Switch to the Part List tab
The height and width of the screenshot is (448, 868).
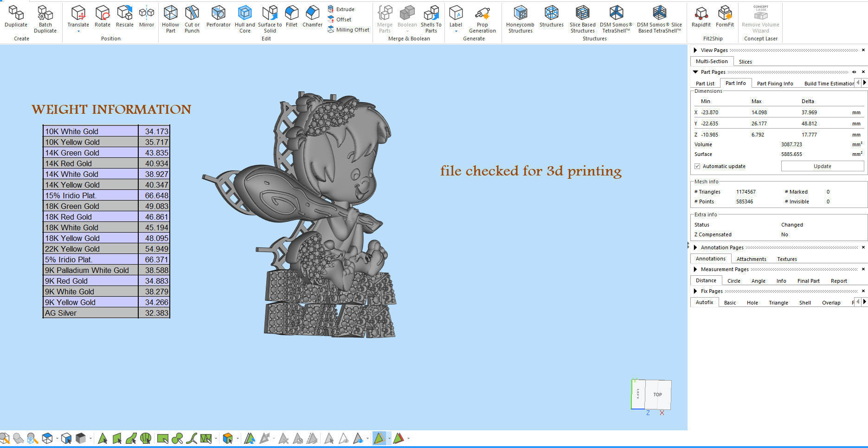pyautogui.click(x=705, y=84)
